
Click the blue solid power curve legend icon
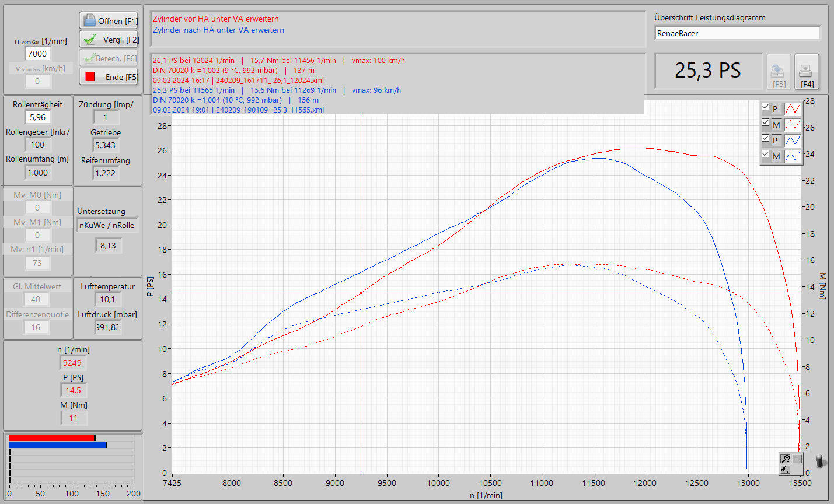click(x=793, y=141)
